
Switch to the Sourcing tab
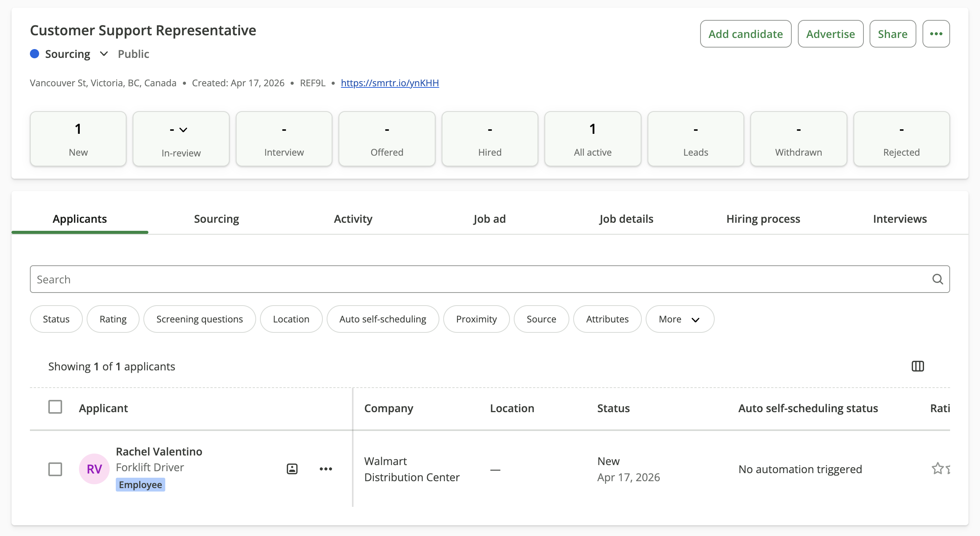pyautogui.click(x=216, y=219)
